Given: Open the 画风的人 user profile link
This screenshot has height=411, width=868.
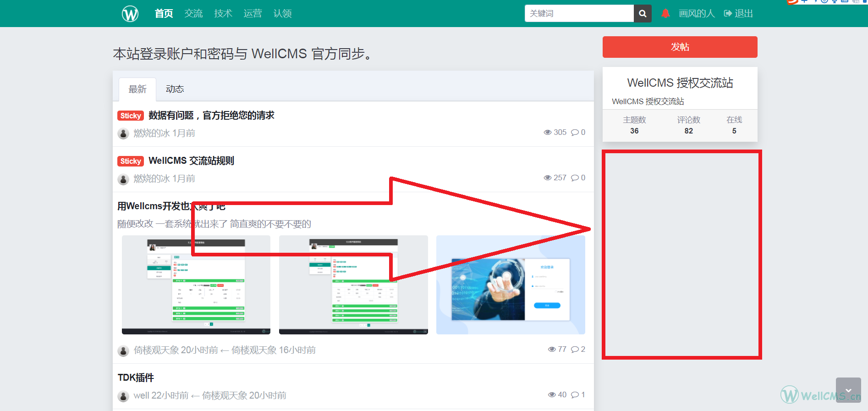Looking at the screenshot, I should 697,13.
